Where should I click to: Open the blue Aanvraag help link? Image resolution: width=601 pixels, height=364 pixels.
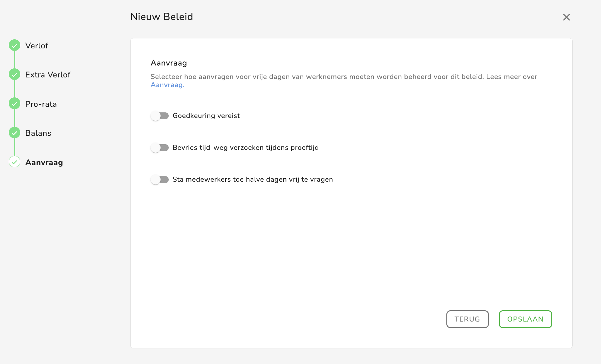pyautogui.click(x=167, y=85)
